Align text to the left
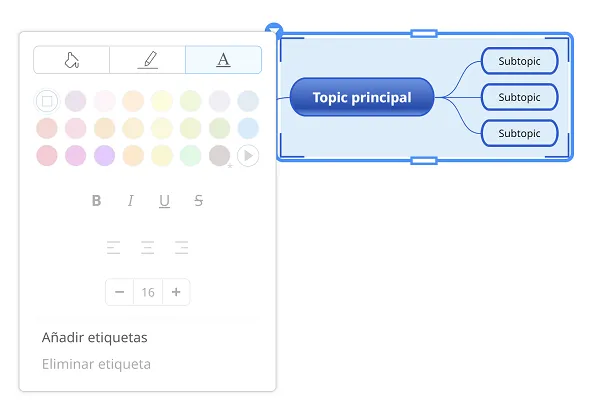Viewport: 600px width, 408px height. (113, 248)
